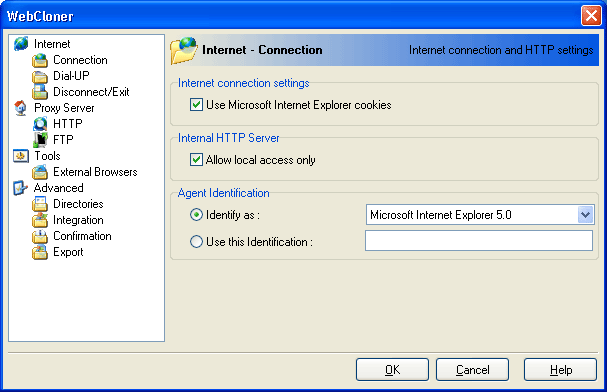Select the Identify as radio button
This screenshot has height=392, width=607.
coord(196,215)
